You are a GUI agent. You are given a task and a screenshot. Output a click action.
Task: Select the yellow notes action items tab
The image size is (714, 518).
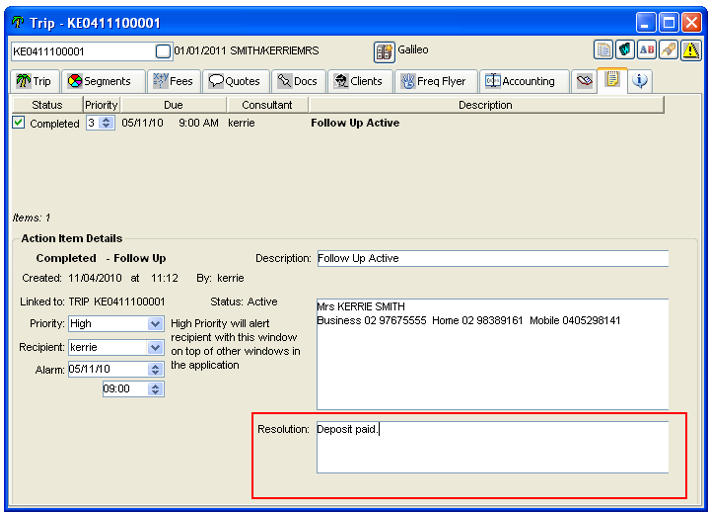(612, 80)
